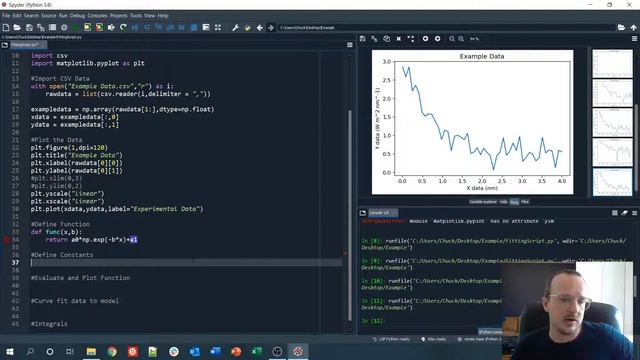Image resolution: width=640 pixels, height=360 pixels.
Task: Open the working directory path field
Action: pos(446,27)
